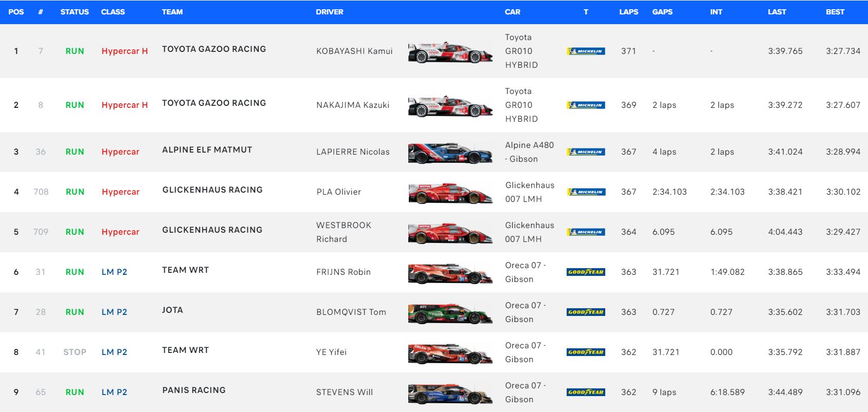The width and height of the screenshot is (868, 412).
Task: Click the Goodyear logo in YE Yifei's row
Action: [x=586, y=352]
